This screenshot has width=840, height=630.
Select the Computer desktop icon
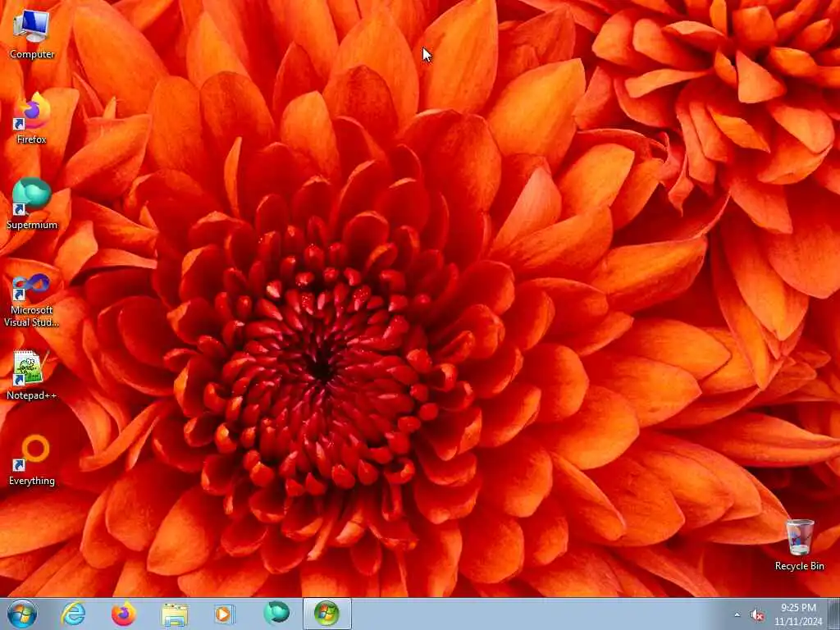(x=32, y=34)
